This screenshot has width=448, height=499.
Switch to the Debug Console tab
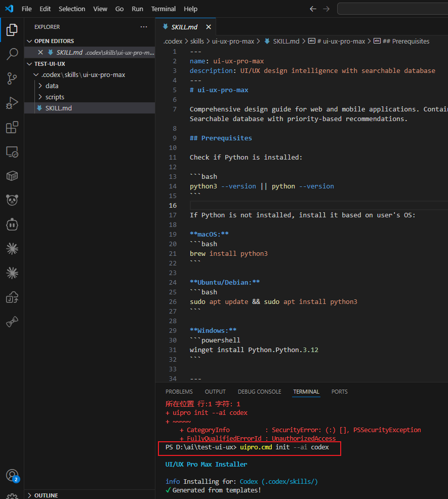click(260, 392)
